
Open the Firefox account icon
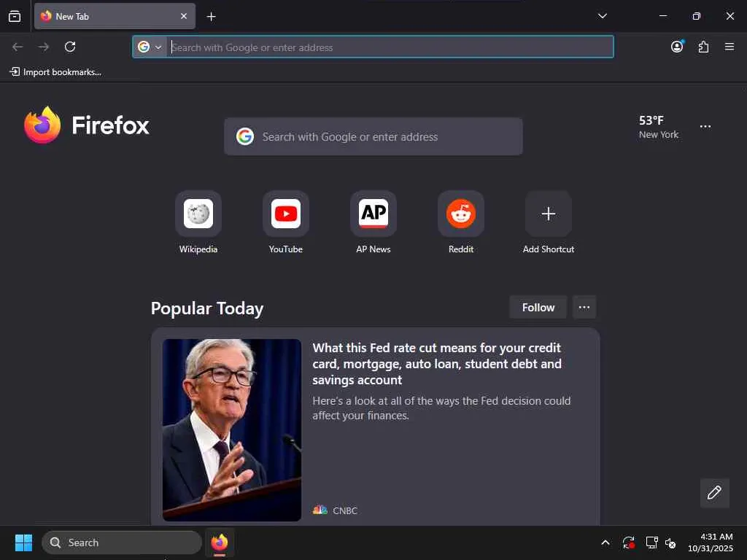pos(677,47)
